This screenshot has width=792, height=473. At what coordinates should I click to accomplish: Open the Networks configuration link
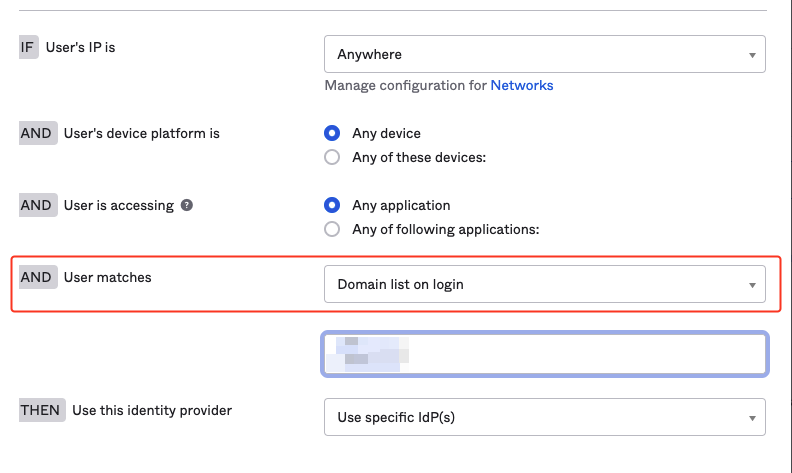[521, 86]
